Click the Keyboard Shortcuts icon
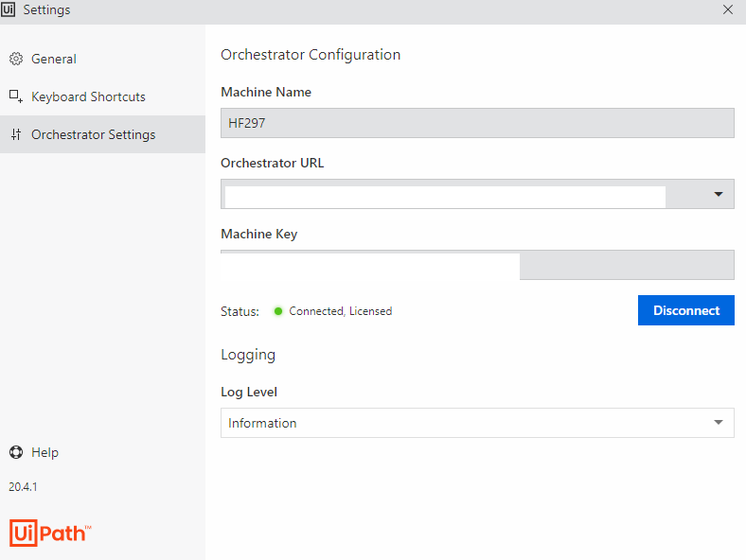 point(16,96)
